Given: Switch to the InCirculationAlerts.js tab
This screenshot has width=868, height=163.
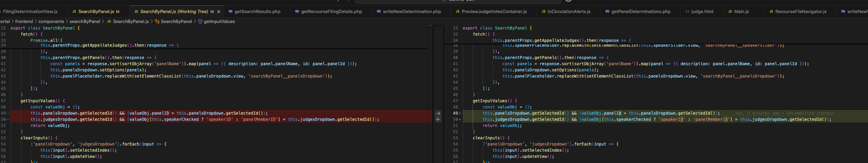Looking at the screenshot, I should click(569, 12).
